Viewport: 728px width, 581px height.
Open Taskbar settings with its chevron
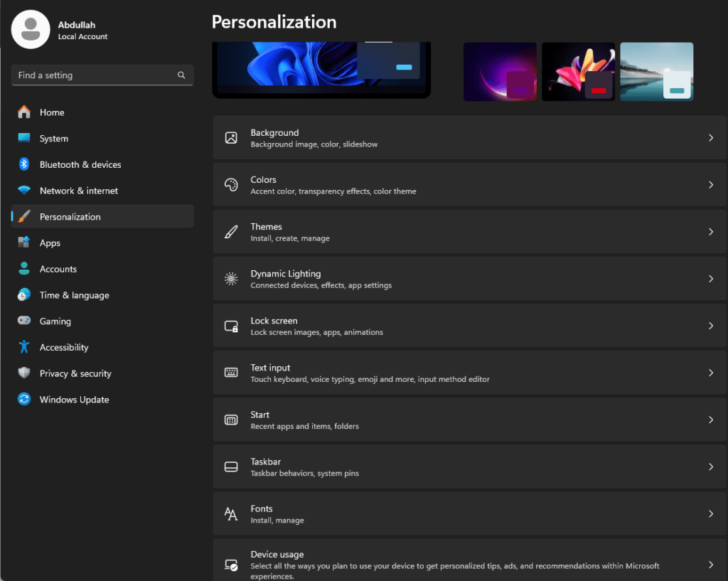(710, 467)
